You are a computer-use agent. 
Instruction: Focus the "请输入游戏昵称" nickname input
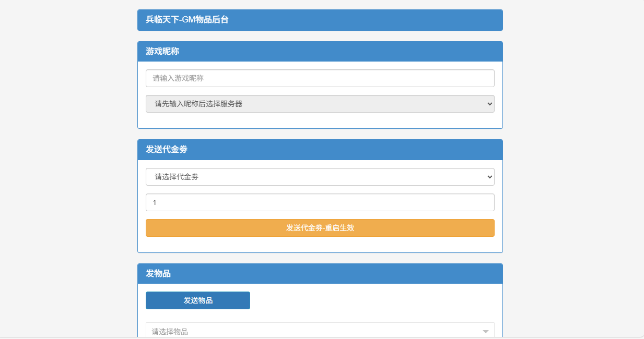coord(320,78)
